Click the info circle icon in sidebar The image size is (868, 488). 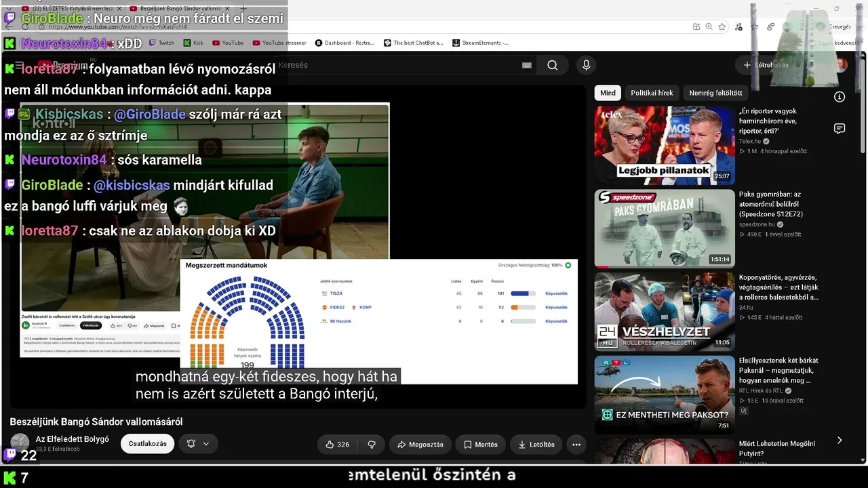coord(840,97)
